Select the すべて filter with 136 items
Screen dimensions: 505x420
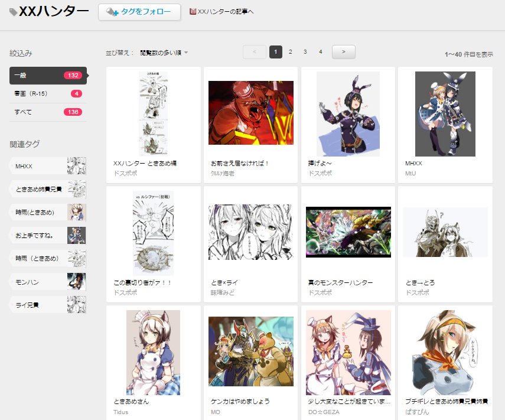[48, 112]
